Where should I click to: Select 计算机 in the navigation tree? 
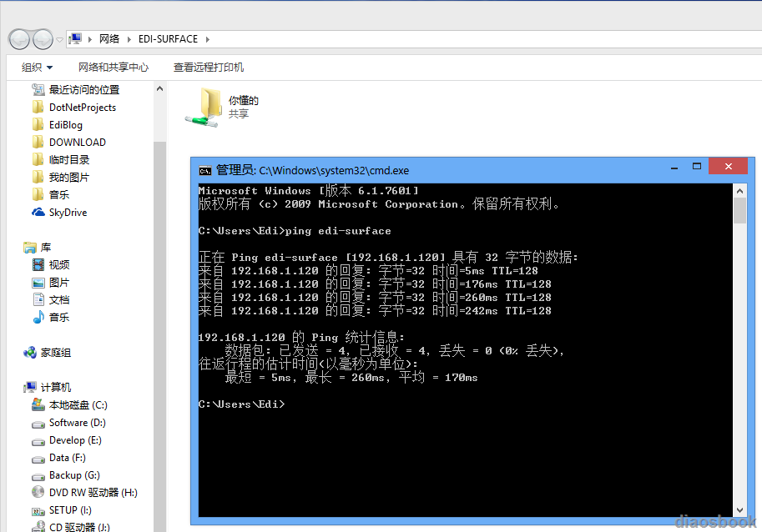56,388
